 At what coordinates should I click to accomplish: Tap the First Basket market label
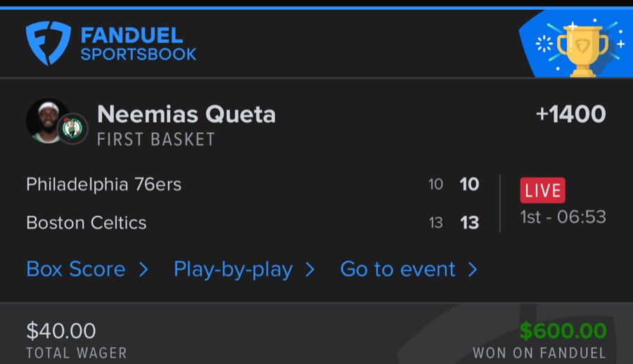tap(155, 139)
